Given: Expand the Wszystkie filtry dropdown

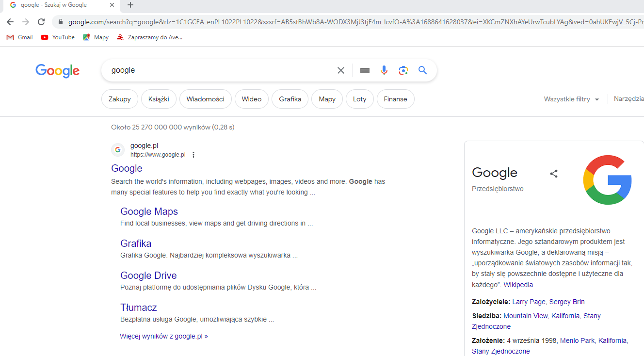Looking at the screenshot, I should [571, 99].
